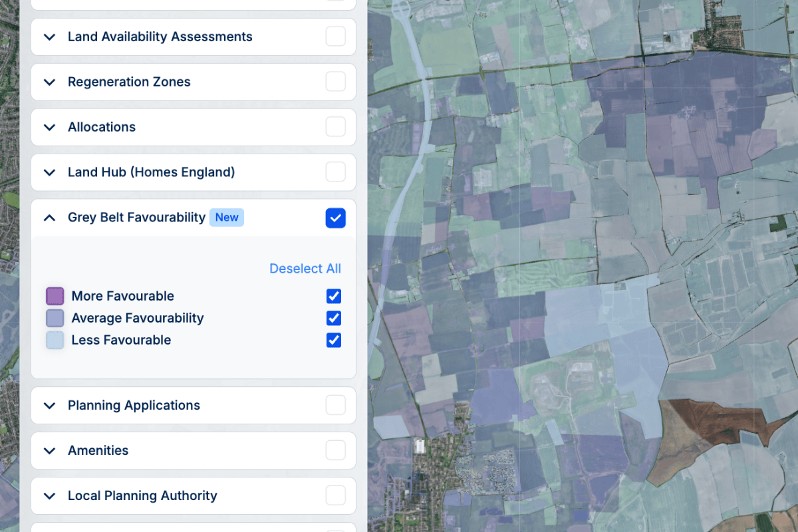The width and height of the screenshot is (798, 532).
Task: Disable the Grey Belt Favourability layer checkbox
Action: tap(336, 217)
